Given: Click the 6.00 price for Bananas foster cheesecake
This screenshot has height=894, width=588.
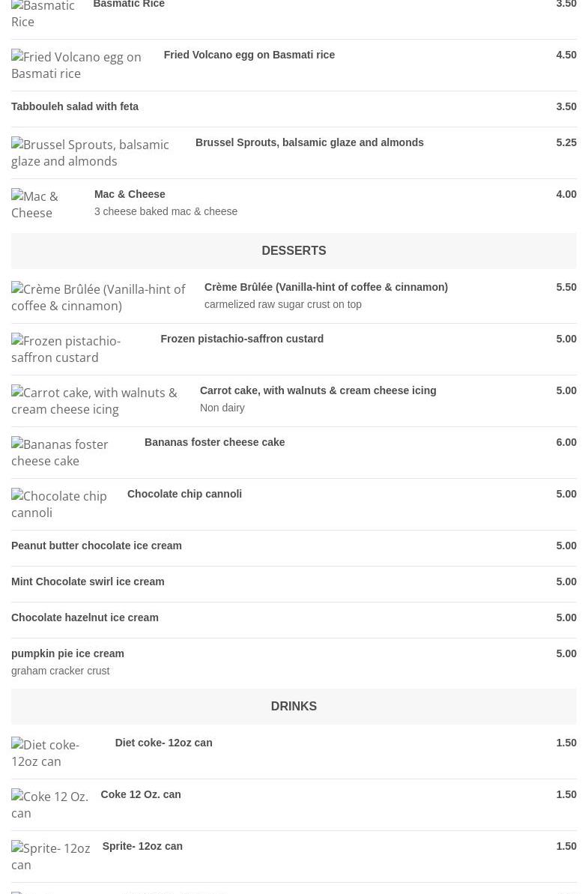Looking at the screenshot, I should 566,442.
